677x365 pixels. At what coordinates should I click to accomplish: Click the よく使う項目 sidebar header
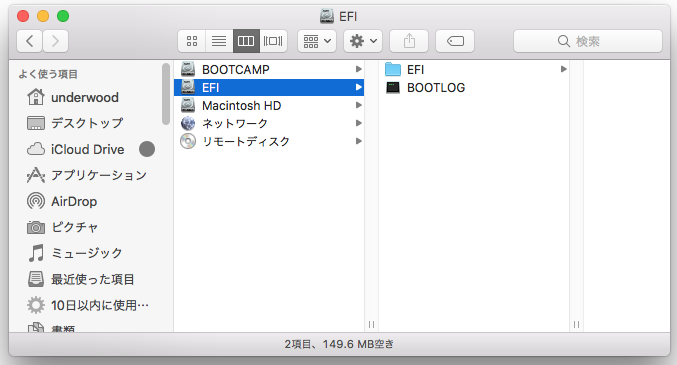[48, 74]
